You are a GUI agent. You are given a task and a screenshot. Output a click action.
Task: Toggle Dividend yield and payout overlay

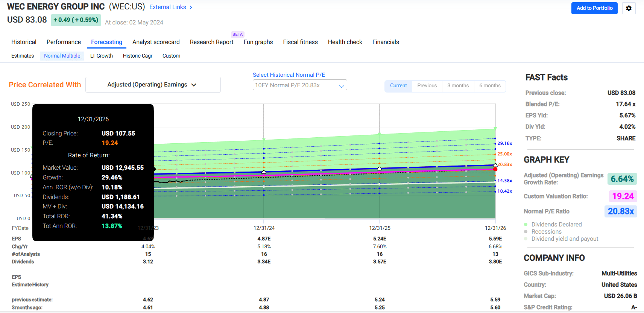pos(565,239)
